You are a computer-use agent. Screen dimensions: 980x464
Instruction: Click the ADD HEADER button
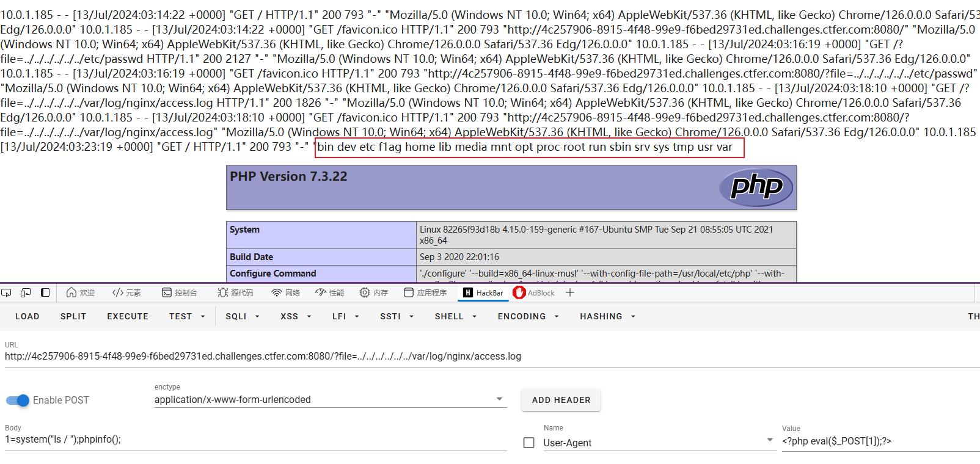(561, 400)
